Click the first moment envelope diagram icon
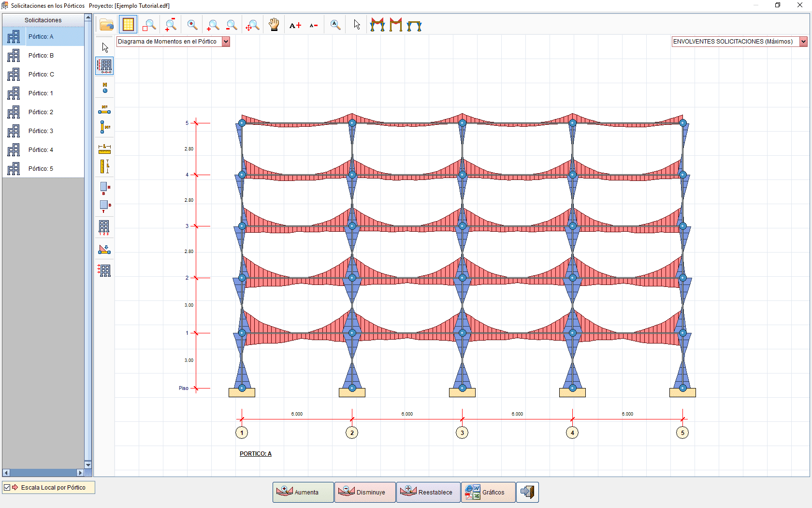Viewport: 812px width, 508px height. 377,24
